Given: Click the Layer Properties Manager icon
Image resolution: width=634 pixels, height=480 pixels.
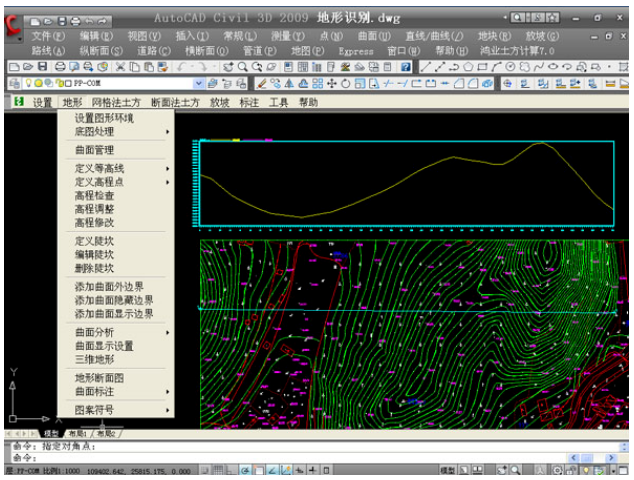Looking at the screenshot, I should point(15,84).
